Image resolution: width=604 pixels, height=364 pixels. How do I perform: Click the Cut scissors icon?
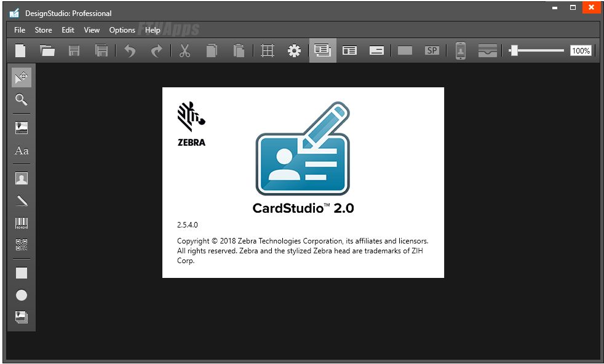tap(185, 51)
